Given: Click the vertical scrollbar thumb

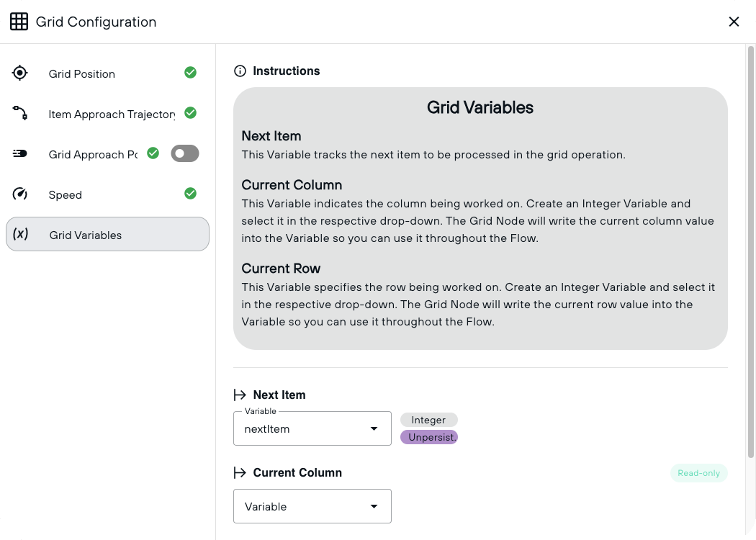Looking at the screenshot, I should click(751, 252).
